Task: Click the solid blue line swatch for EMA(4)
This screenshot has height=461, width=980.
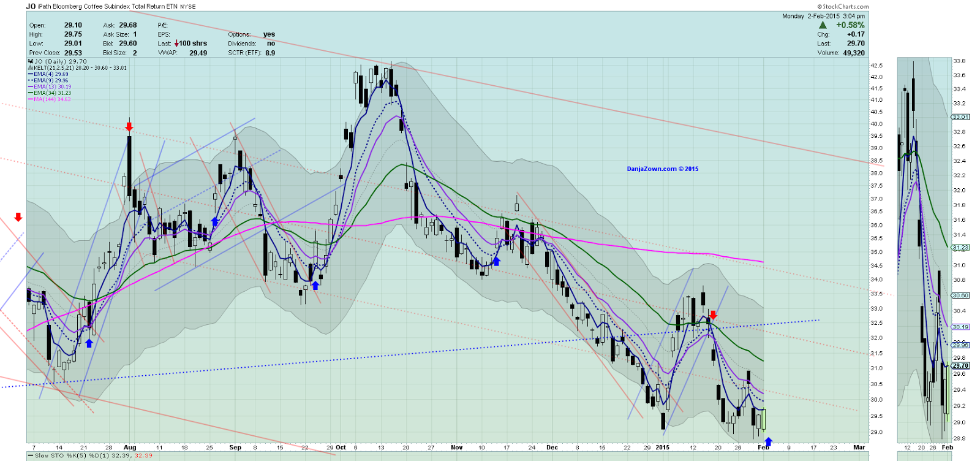Action: click(x=31, y=74)
